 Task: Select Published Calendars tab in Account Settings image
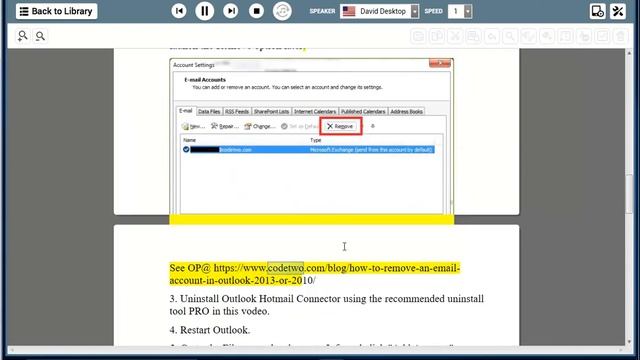point(363,111)
